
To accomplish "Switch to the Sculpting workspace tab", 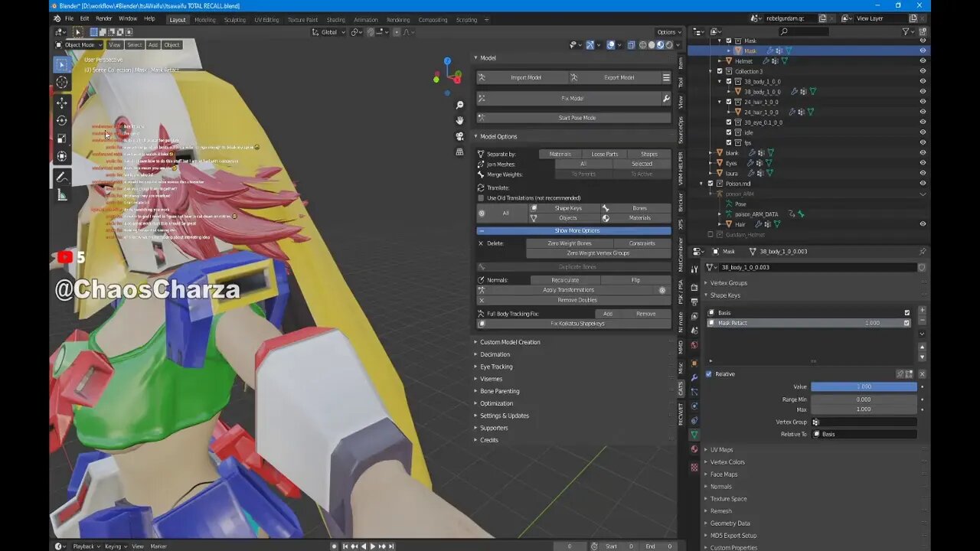I will coord(234,20).
